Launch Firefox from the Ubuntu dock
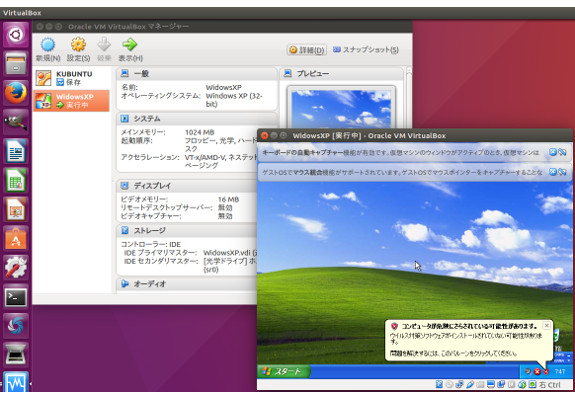 pos(16,92)
